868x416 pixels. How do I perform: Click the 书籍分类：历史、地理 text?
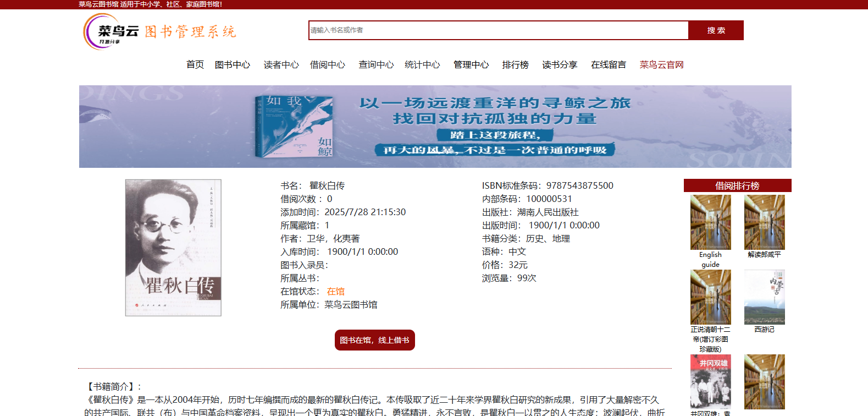(526, 239)
